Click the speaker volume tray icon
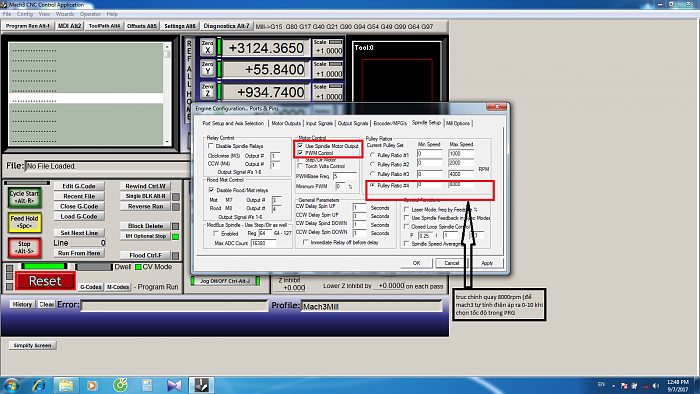 click(655, 386)
